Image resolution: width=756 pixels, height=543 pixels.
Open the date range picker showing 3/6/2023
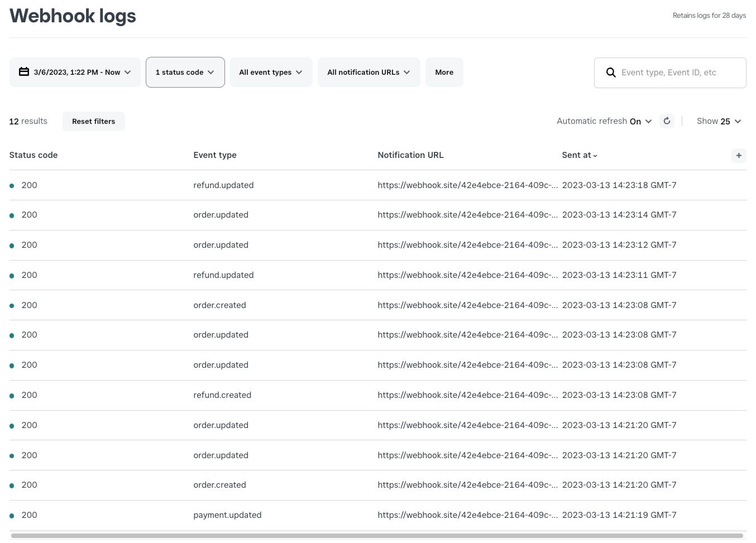click(x=75, y=72)
